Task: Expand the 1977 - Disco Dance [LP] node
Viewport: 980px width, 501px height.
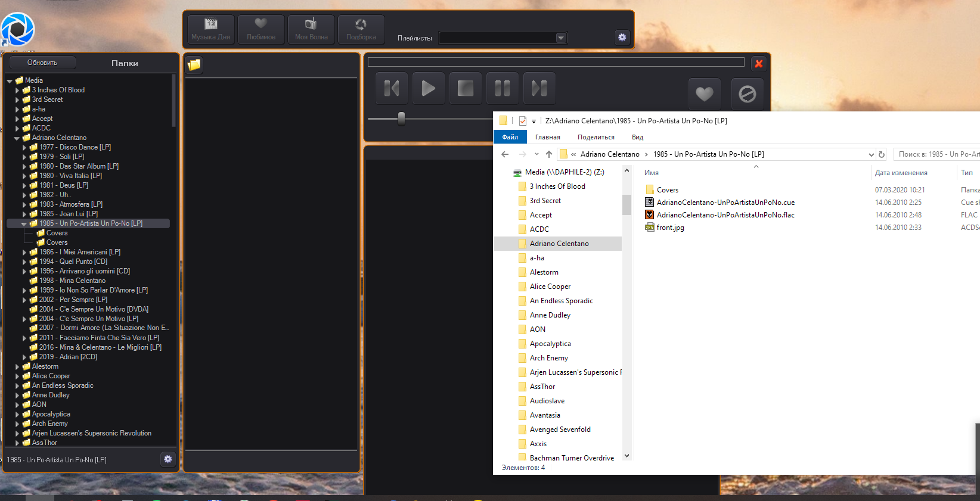Action: [24, 148]
